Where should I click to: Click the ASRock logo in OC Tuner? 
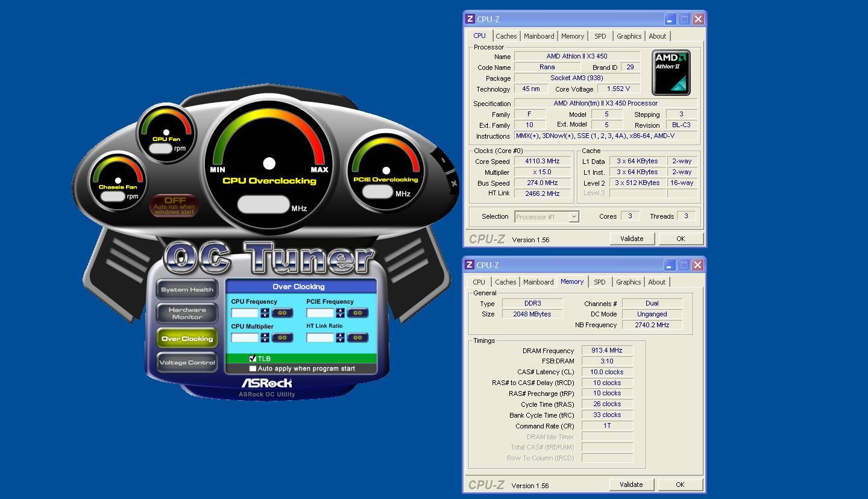coord(266,383)
